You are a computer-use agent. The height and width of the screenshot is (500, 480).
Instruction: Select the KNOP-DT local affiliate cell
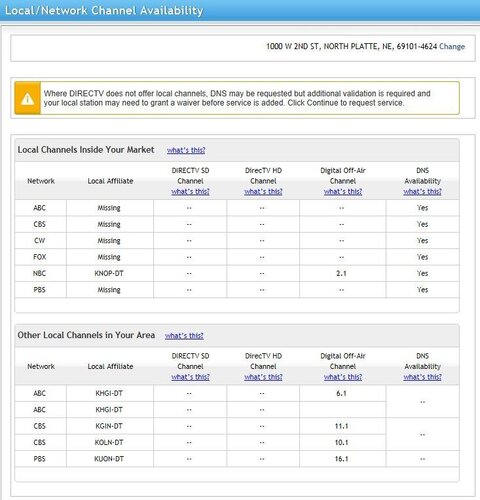coord(109,273)
